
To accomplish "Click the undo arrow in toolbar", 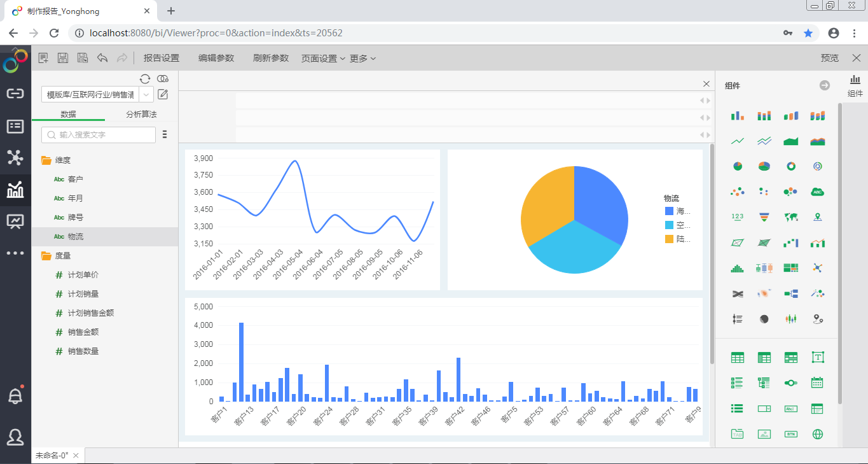I will [102, 58].
